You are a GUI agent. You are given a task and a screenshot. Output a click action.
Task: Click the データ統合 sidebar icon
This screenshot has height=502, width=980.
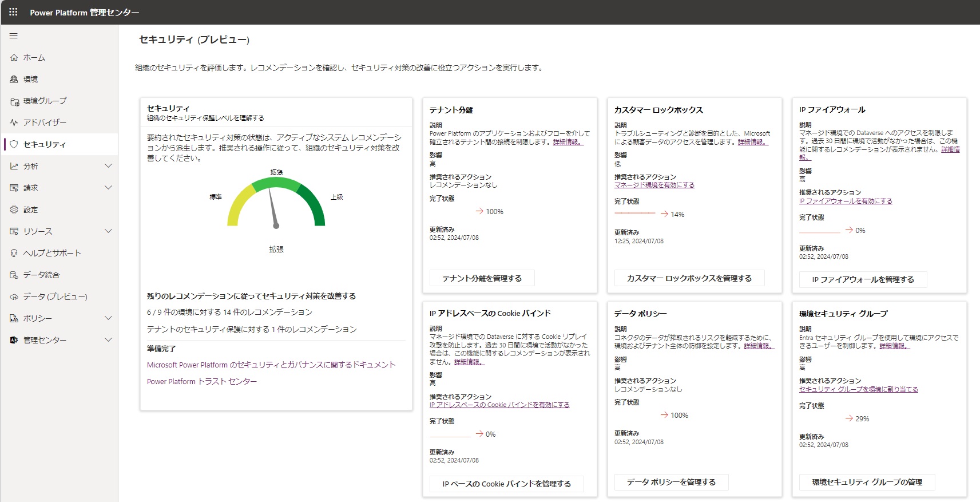pyautogui.click(x=14, y=275)
